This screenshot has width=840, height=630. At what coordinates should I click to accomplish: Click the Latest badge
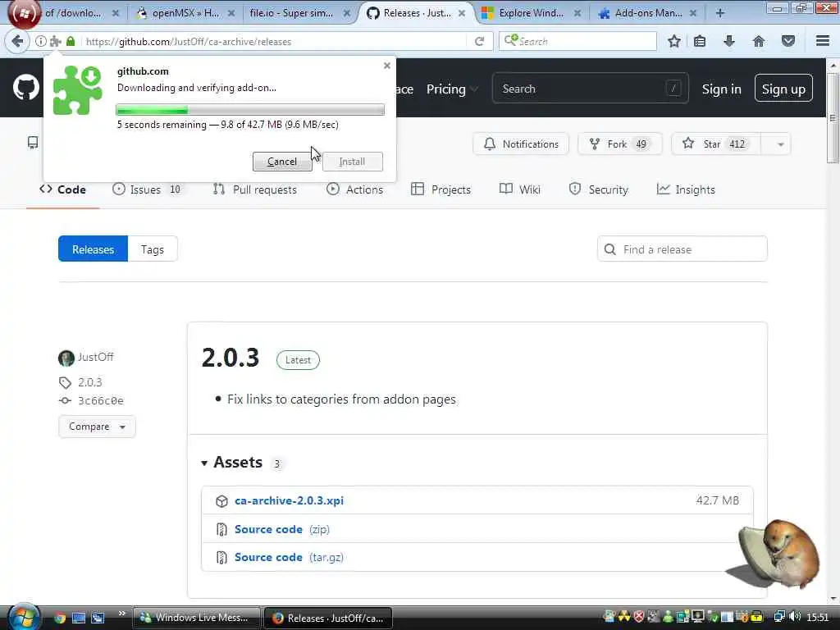tap(298, 360)
